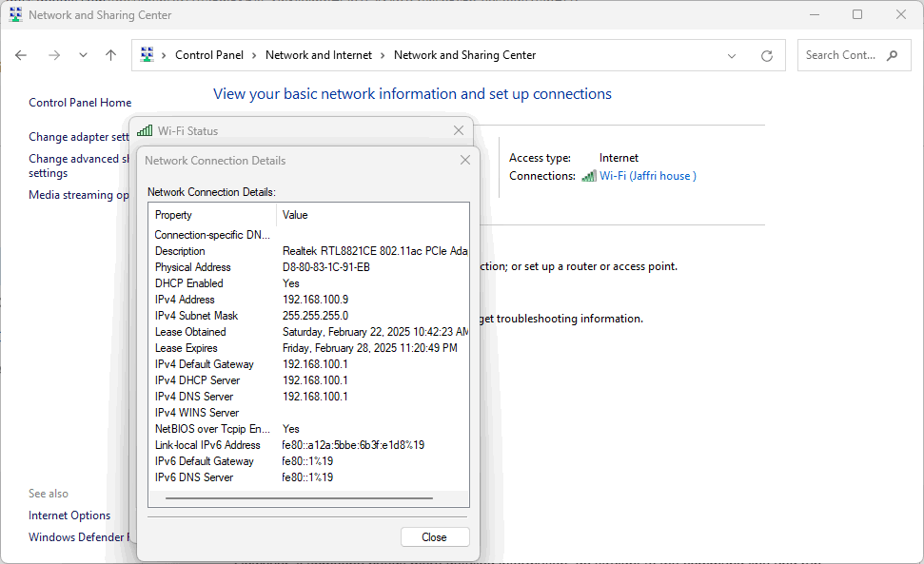Click the horizontal scrollbar in details list
924x564 pixels.
tap(299, 497)
